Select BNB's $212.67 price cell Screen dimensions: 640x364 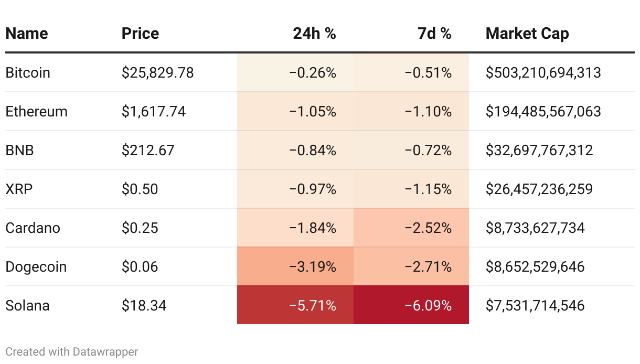tap(148, 150)
